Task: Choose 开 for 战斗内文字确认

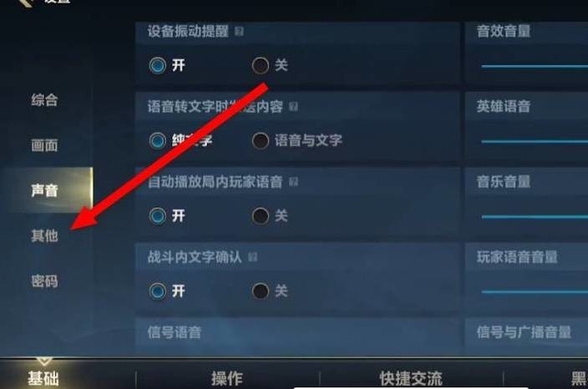Action: coord(158,291)
